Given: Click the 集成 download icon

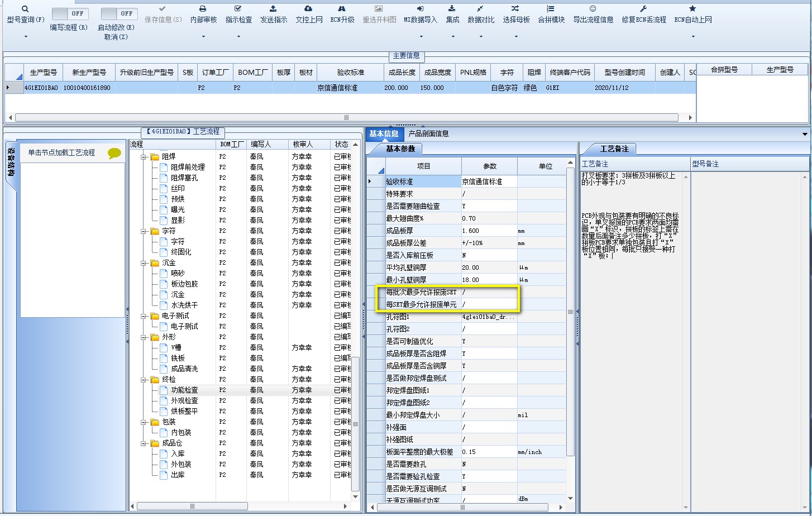Looking at the screenshot, I should pyautogui.click(x=452, y=9).
